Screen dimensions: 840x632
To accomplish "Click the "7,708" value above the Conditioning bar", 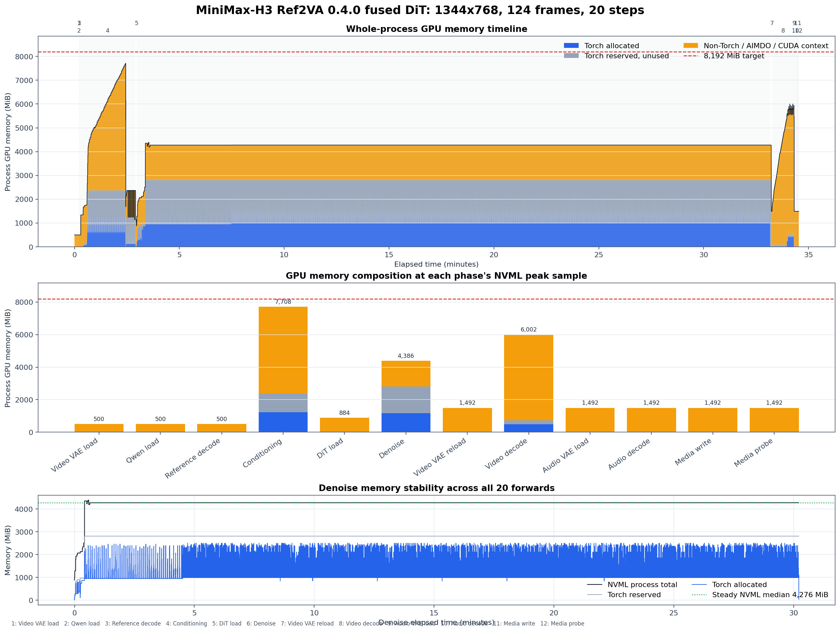I will point(283,302).
